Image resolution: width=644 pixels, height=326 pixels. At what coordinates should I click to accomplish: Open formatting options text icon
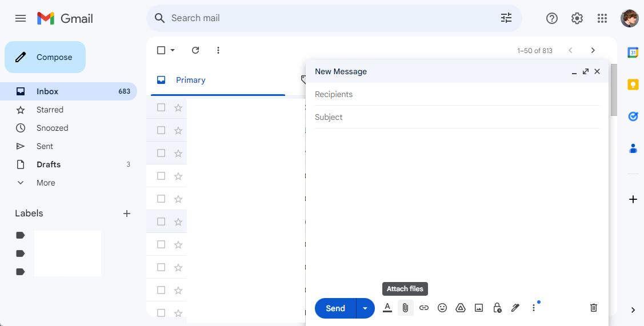(x=387, y=308)
